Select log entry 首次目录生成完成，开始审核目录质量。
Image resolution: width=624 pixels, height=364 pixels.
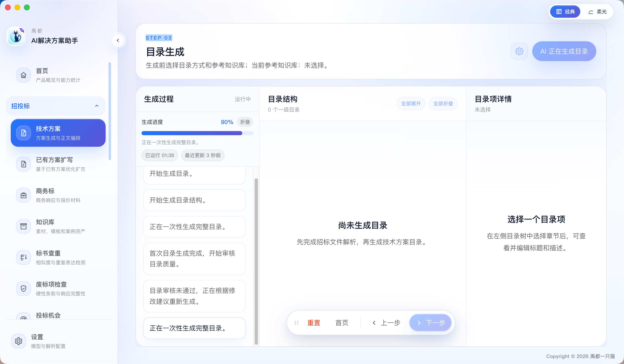coord(194,259)
